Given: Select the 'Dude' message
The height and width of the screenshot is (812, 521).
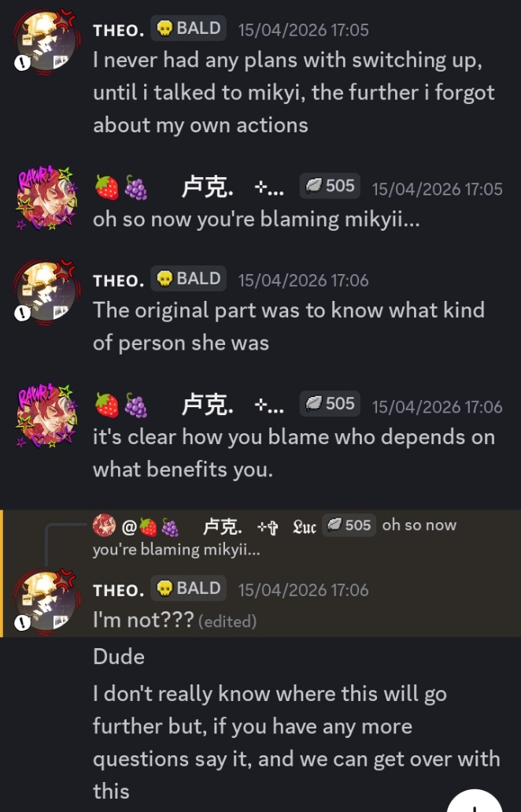Looking at the screenshot, I should [119, 657].
